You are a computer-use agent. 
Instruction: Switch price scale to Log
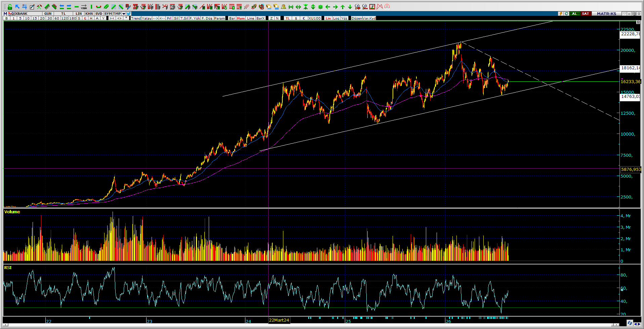[336, 18]
